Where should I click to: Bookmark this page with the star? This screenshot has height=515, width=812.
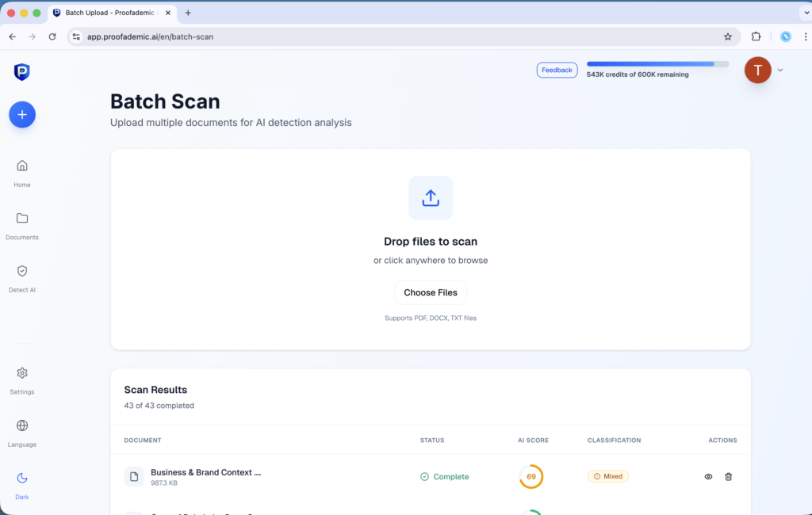728,36
